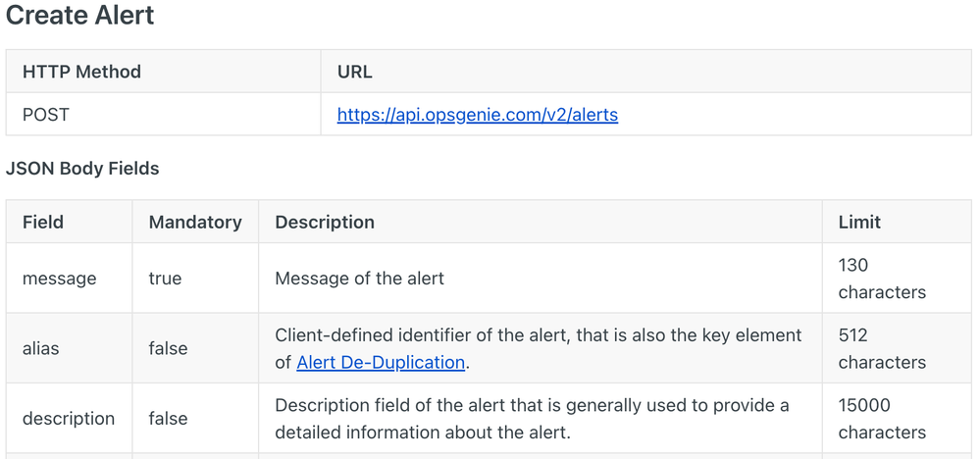The width and height of the screenshot is (980, 459).
Task: Click the JSON Body Fields subheading
Action: (x=82, y=169)
